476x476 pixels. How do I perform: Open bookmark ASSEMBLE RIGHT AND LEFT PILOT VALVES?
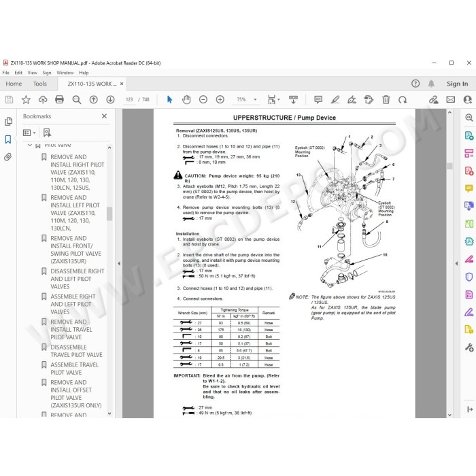click(x=73, y=304)
